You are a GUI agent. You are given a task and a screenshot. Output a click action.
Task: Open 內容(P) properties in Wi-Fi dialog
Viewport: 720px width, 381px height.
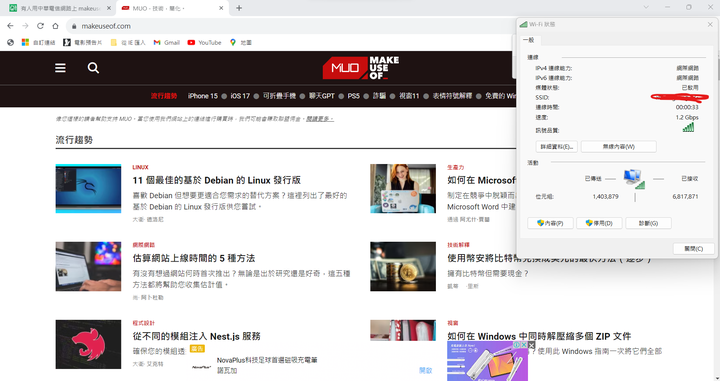tap(550, 223)
